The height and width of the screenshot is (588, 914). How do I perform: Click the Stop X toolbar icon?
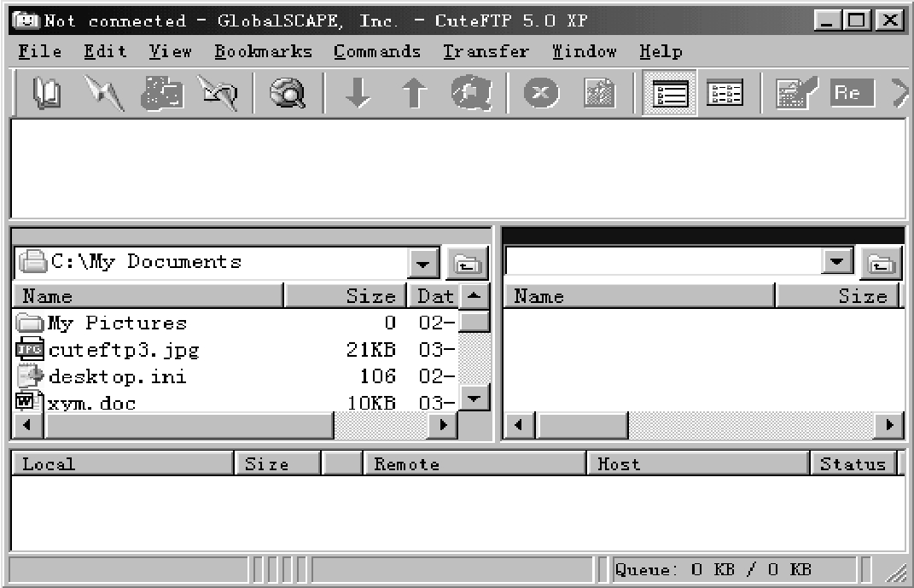pos(541,93)
